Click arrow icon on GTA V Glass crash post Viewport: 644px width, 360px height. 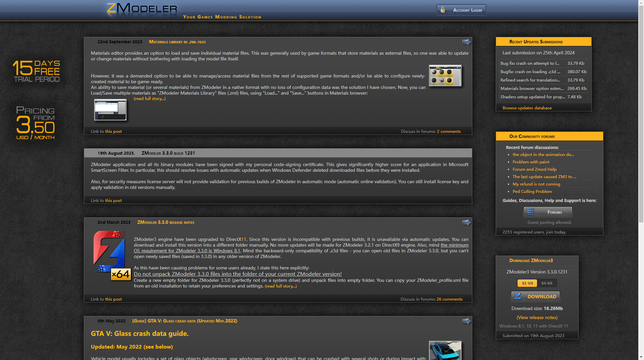(x=466, y=321)
